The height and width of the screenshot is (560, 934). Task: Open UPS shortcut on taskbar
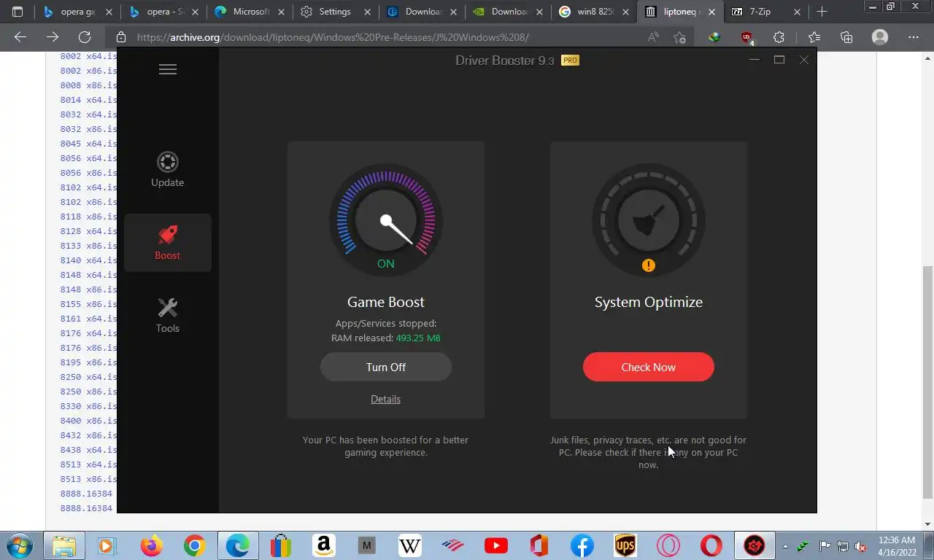pos(625,545)
